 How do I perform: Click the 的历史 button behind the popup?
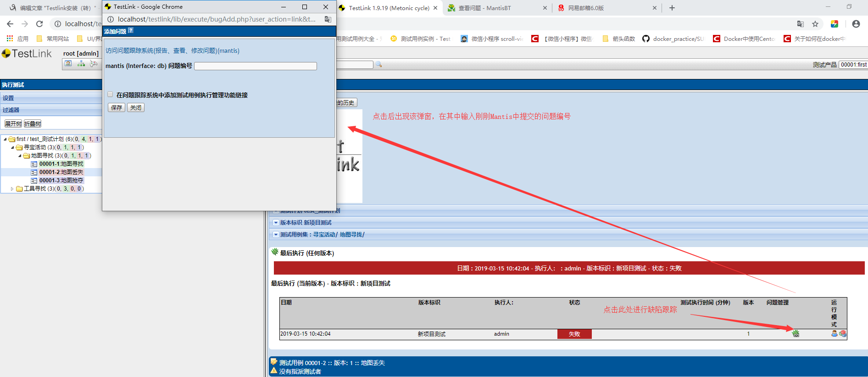[346, 102]
